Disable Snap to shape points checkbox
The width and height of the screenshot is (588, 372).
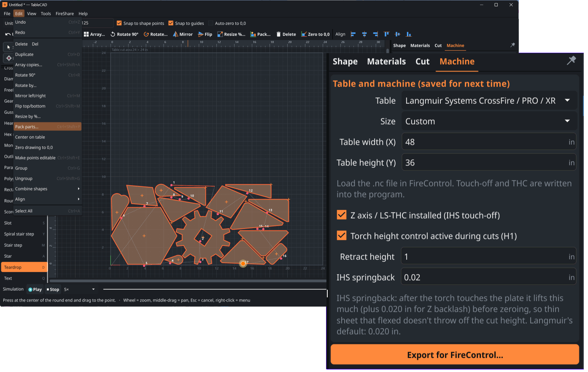click(119, 23)
